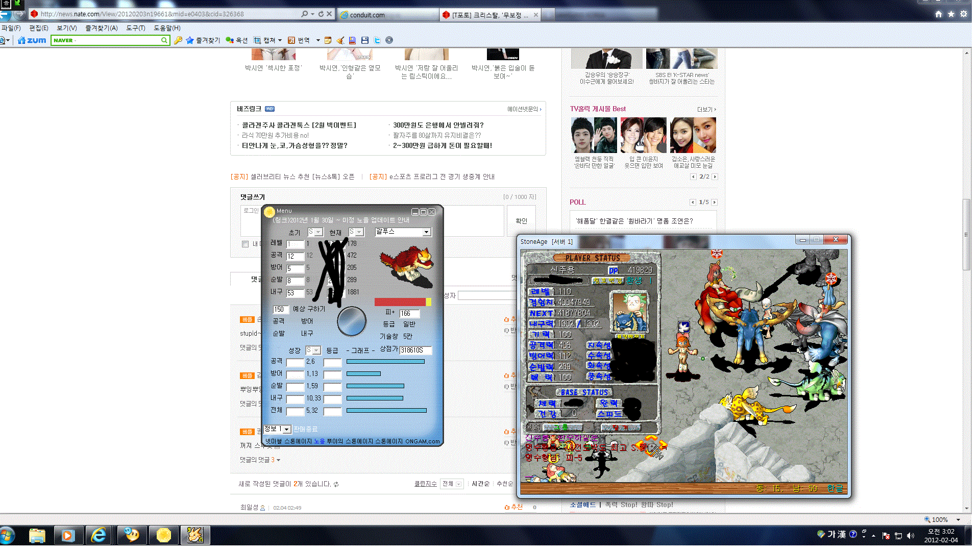Click the zum home toolbar icon

tap(32, 40)
